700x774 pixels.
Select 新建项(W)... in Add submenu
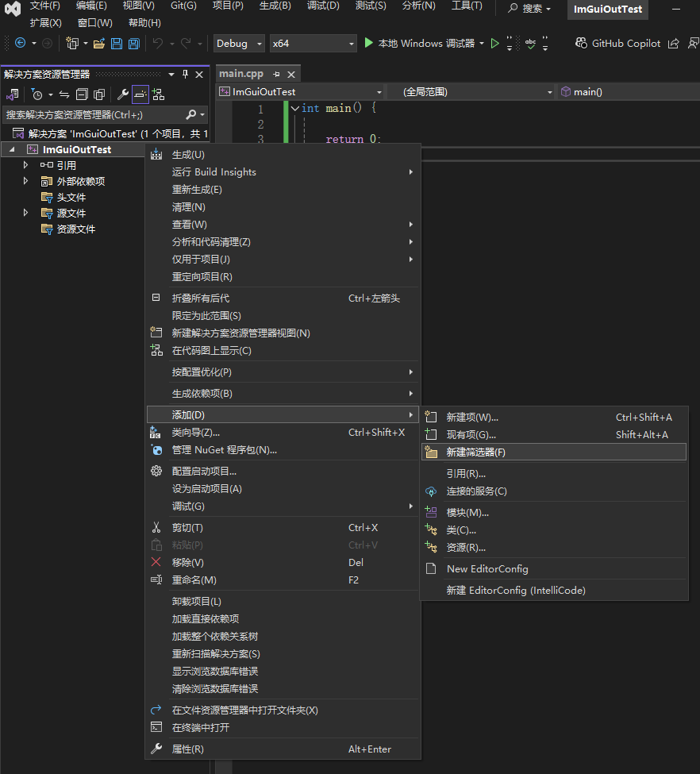click(x=554, y=418)
